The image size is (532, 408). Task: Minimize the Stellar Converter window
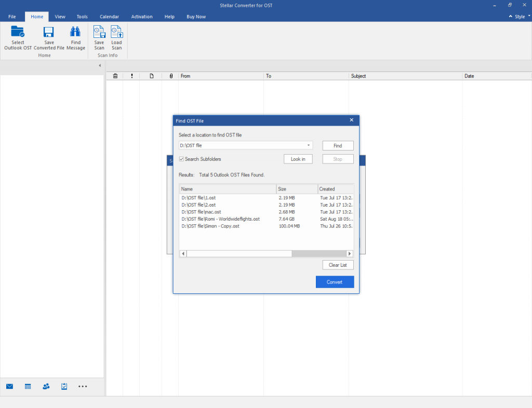pyautogui.click(x=495, y=5)
